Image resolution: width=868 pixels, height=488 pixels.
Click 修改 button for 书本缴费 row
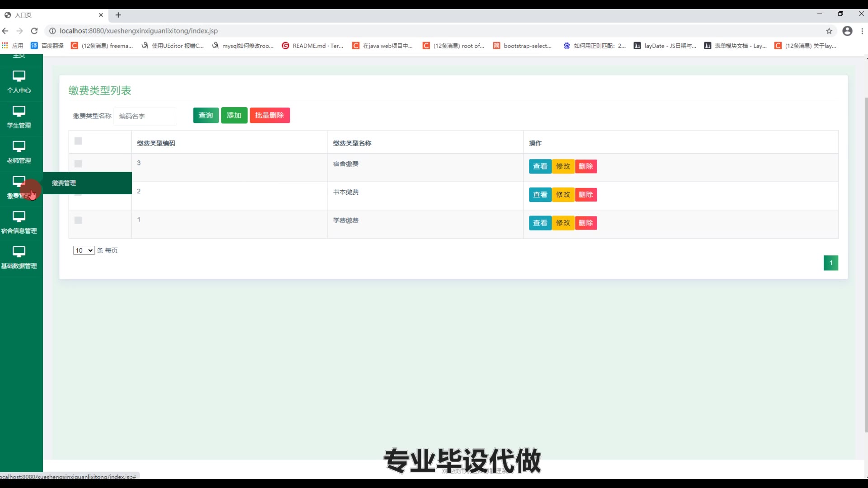coord(563,195)
